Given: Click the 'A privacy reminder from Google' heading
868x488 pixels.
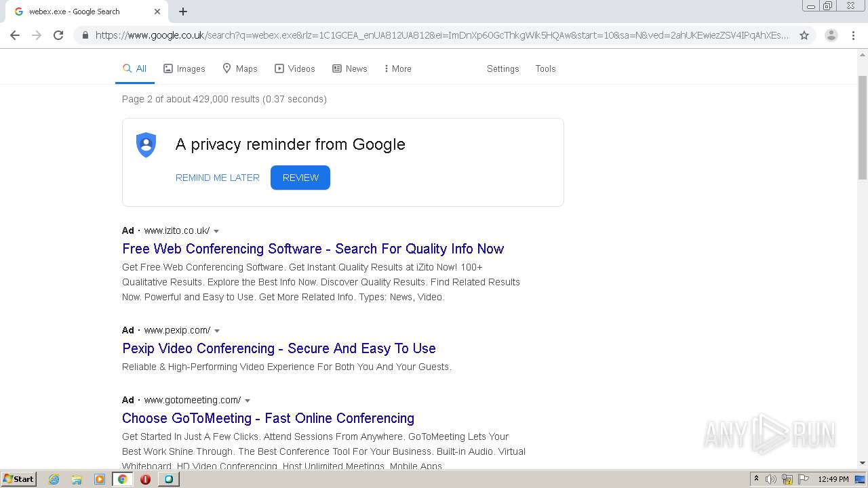Looking at the screenshot, I should pos(290,144).
